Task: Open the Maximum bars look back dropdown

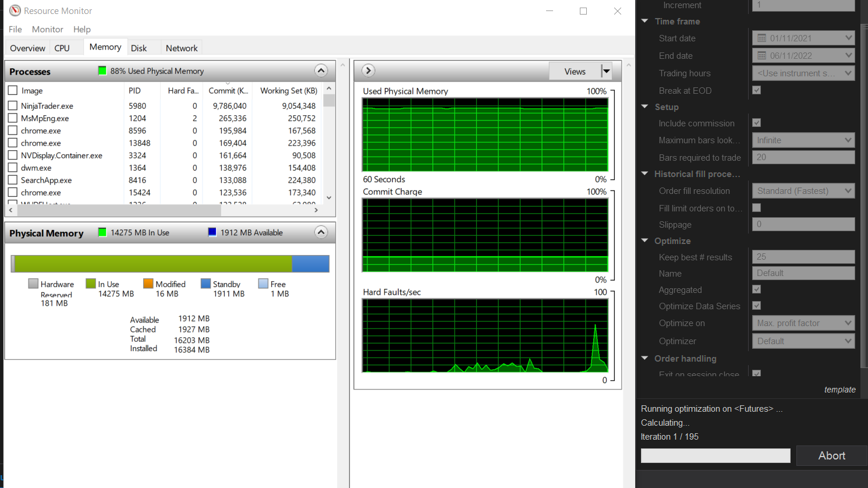Action: coord(848,140)
